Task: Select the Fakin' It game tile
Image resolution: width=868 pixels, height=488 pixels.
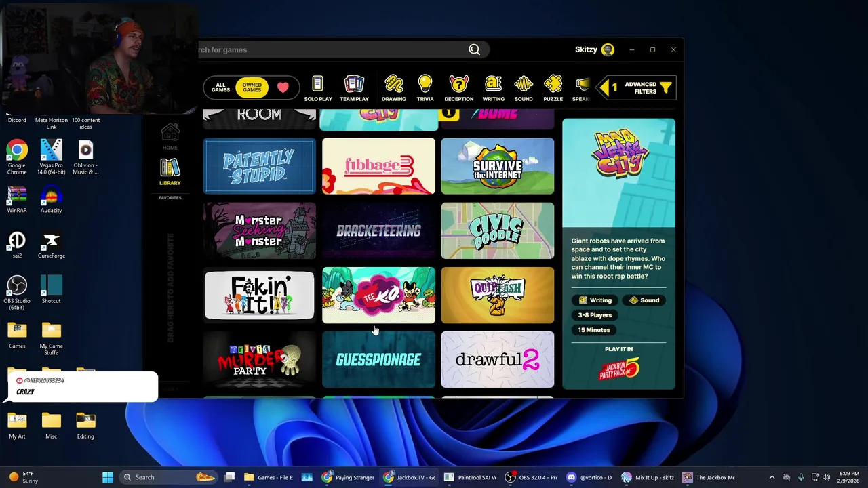Action: click(x=259, y=295)
